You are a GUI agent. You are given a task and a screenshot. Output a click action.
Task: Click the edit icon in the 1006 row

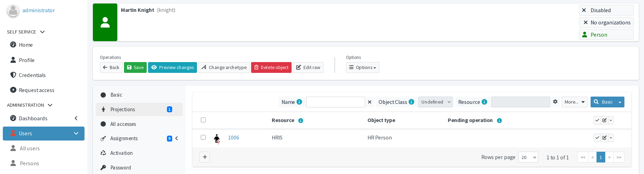click(605, 138)
